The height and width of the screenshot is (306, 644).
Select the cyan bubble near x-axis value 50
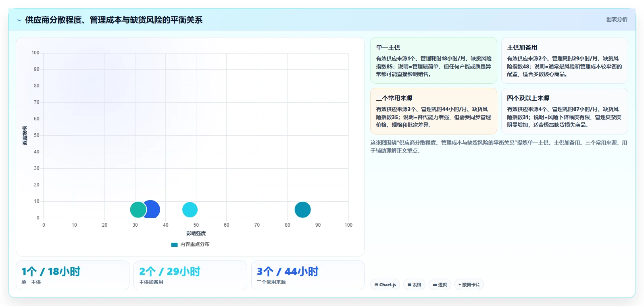[x=190, y=209]
